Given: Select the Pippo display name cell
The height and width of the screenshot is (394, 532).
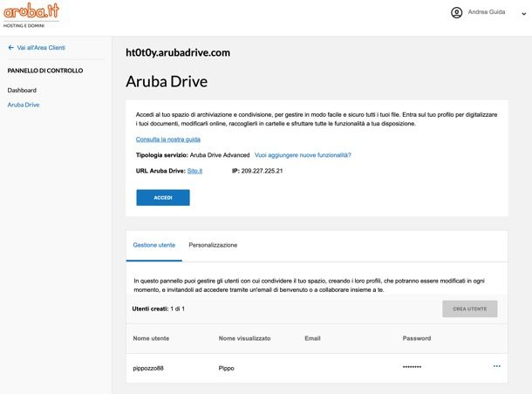Looking at the screenshot, I should point(226,368).
